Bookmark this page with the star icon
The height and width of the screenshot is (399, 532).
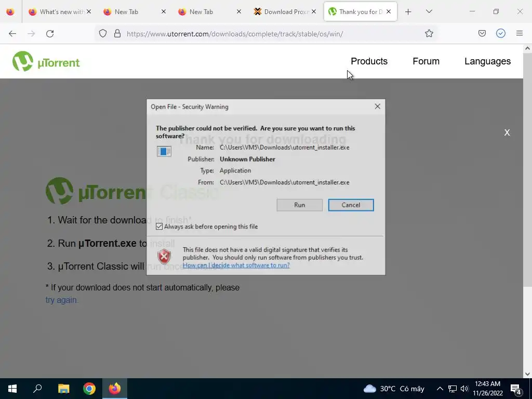pos(429,34)
